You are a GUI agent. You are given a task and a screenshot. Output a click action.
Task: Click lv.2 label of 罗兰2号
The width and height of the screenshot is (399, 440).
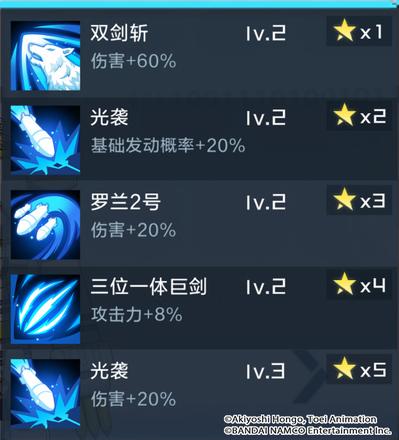266,202
